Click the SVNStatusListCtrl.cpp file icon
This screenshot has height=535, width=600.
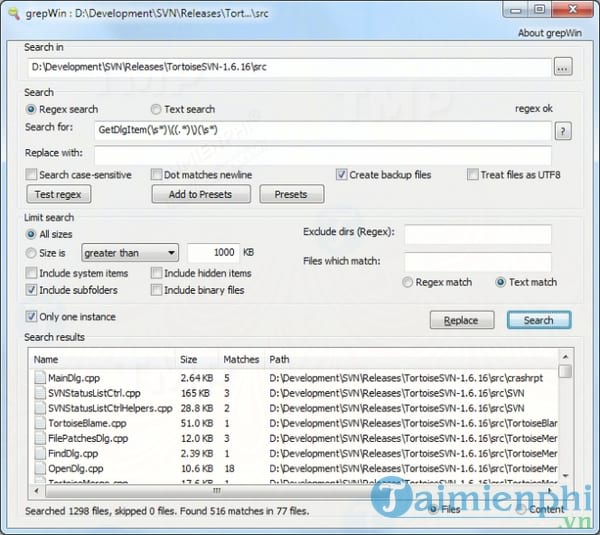click(x=40, y=393)
